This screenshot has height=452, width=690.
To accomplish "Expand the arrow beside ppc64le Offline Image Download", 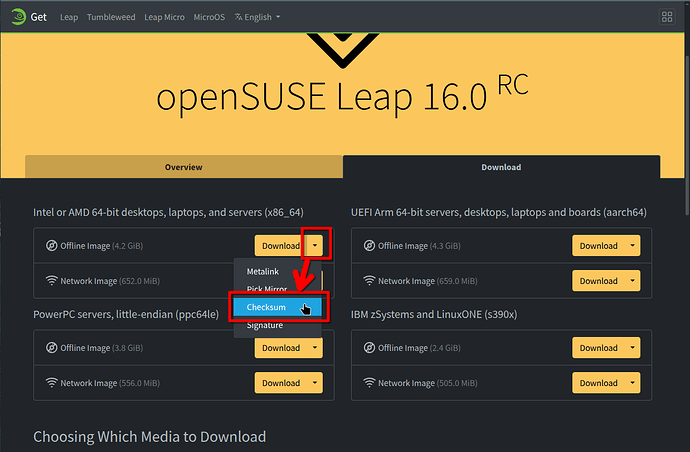I will tap(316, 348).
